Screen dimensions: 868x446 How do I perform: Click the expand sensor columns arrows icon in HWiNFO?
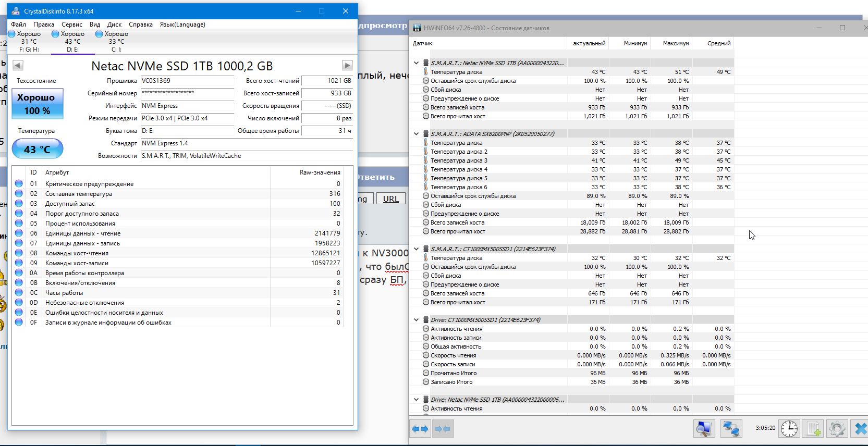[420, 429]
